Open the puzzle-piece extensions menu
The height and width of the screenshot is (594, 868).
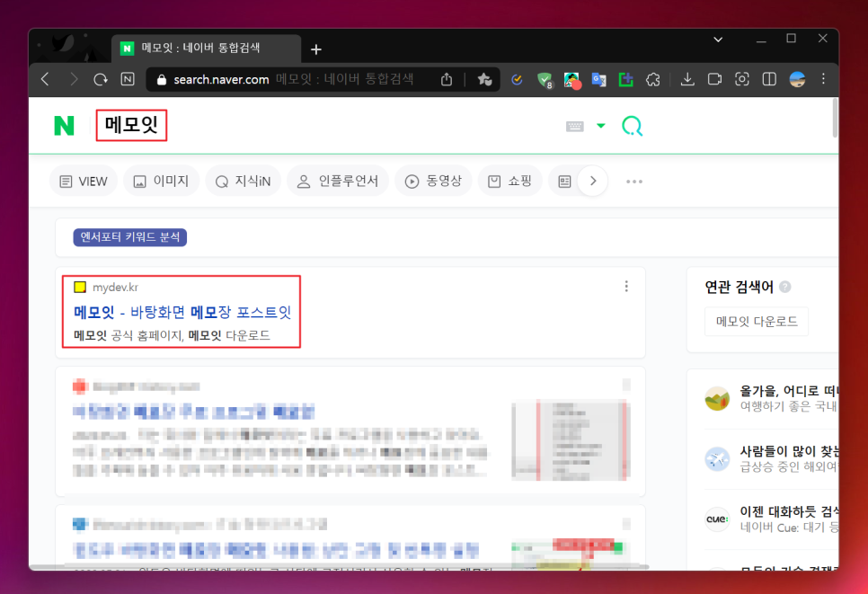(653, 80)
